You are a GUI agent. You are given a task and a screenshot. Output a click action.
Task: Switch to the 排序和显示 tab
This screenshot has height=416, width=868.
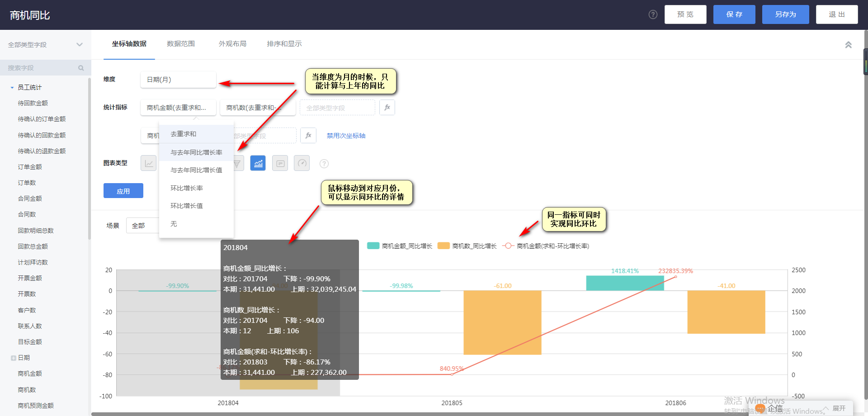coord(284,44)
